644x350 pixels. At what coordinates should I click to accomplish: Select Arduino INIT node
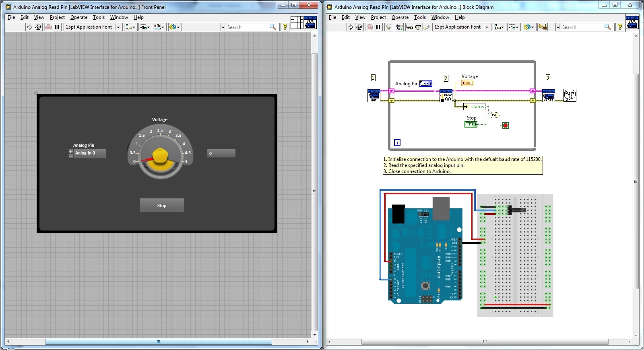pos(374,96)
